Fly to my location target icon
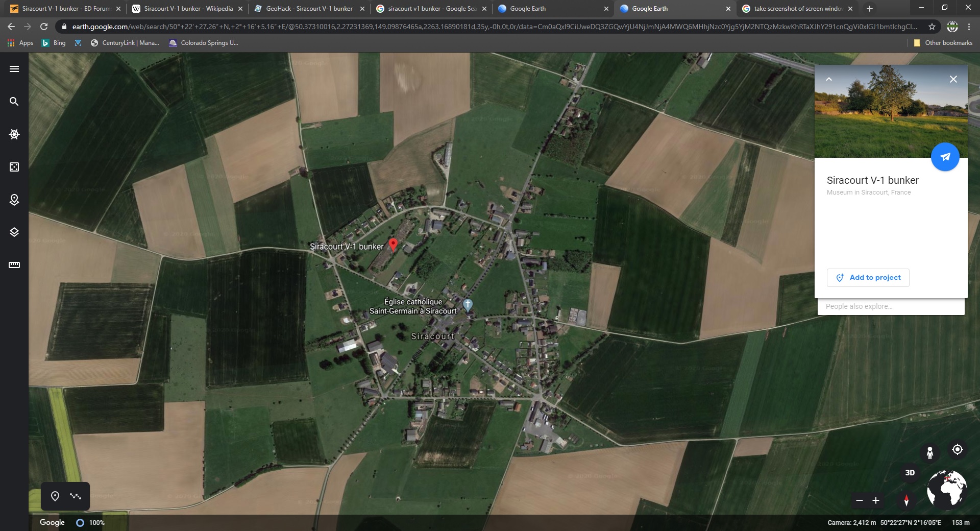980x531 pixels. coord(958,449)
